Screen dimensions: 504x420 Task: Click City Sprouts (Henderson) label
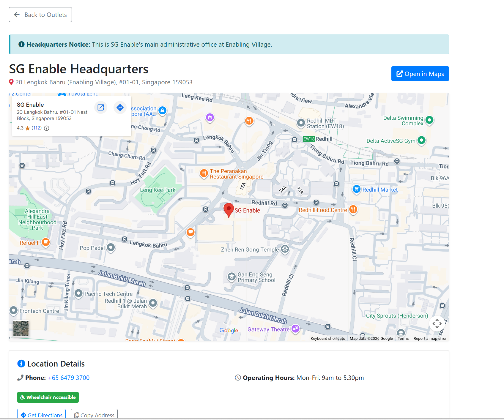pos(397,316)
